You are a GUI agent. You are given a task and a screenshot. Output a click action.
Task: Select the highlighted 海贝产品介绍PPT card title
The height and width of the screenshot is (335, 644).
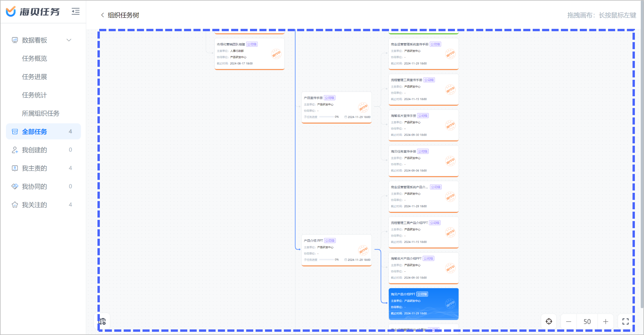click(x=403, y=294)
